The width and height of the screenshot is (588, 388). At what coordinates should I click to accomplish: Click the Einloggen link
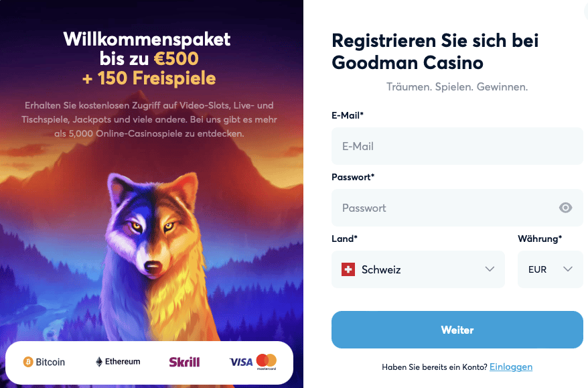[x=510, y=367]
